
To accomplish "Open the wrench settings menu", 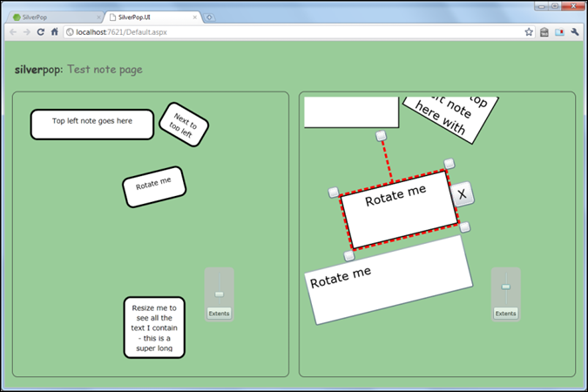I will pos(575,32).
